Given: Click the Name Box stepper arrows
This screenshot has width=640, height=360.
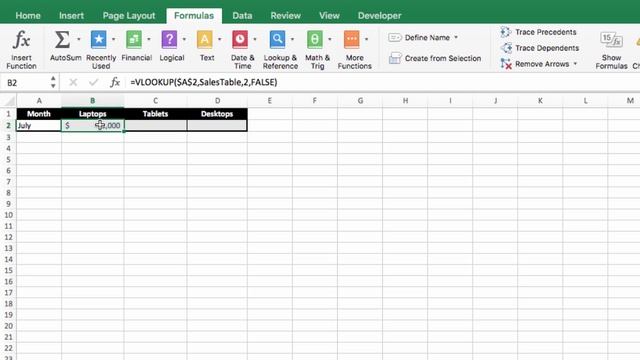Looking at the screenshot, I should tap(53, 82).
